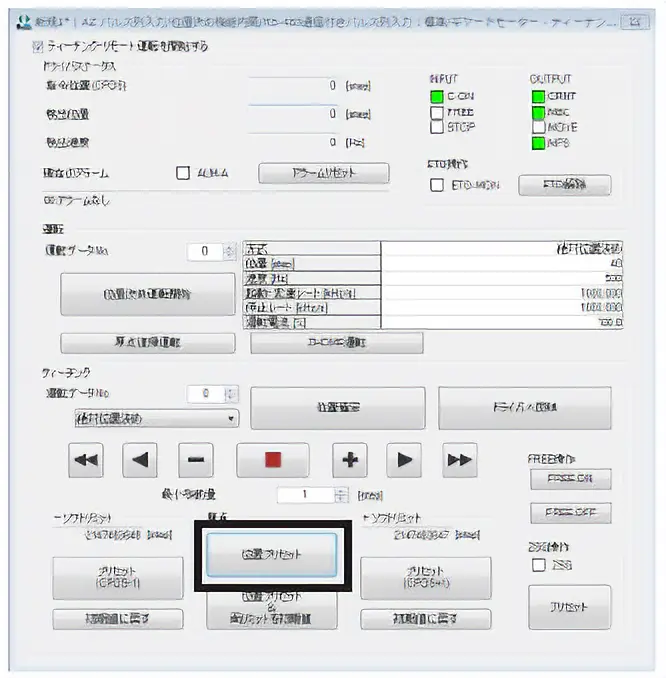Click the return-to-home operation button

(148, 343)
